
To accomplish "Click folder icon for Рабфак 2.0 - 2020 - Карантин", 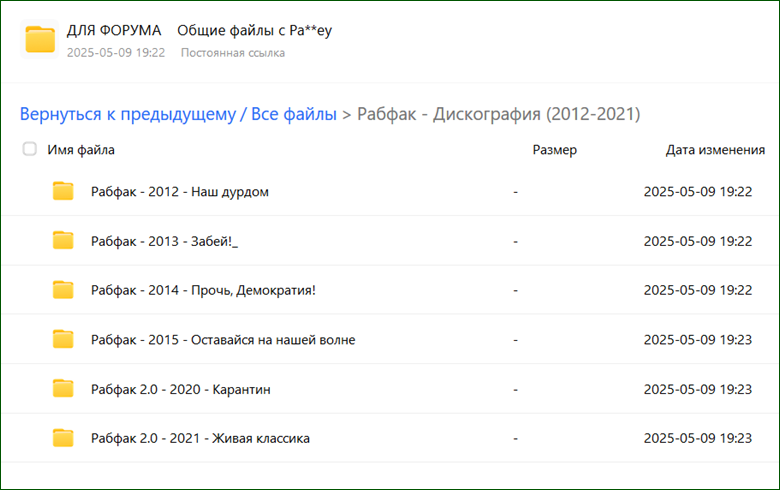I will [63, 389].
